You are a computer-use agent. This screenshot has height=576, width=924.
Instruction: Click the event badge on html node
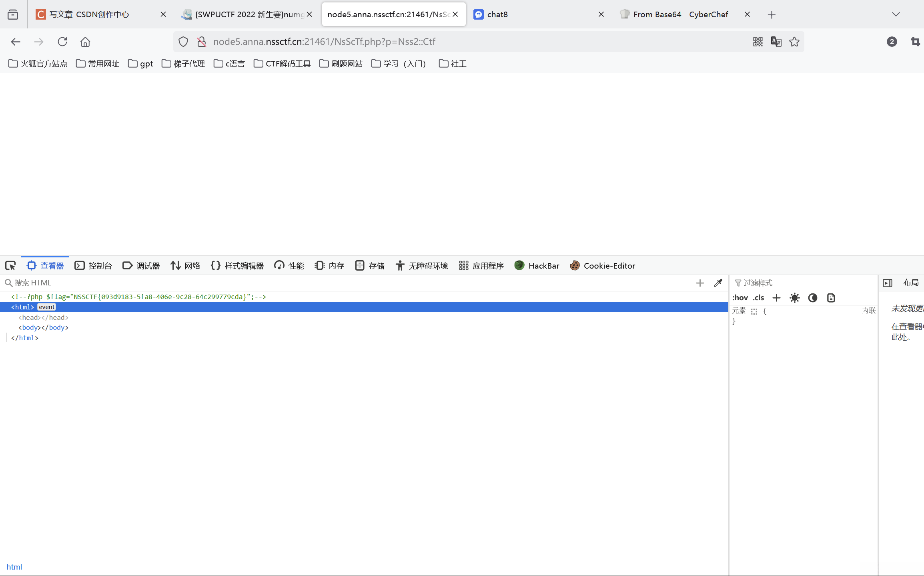[x=46, y=307]
